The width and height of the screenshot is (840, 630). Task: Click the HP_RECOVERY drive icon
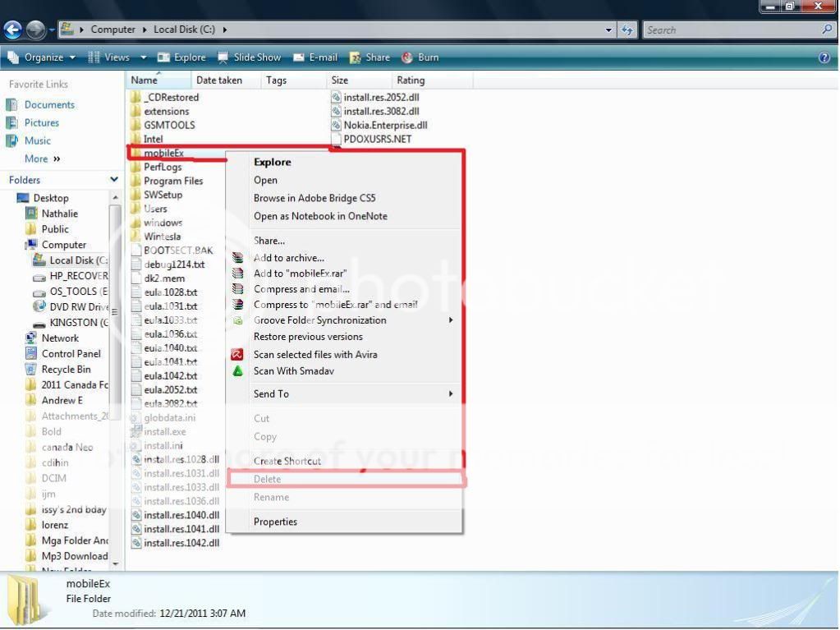39,277
